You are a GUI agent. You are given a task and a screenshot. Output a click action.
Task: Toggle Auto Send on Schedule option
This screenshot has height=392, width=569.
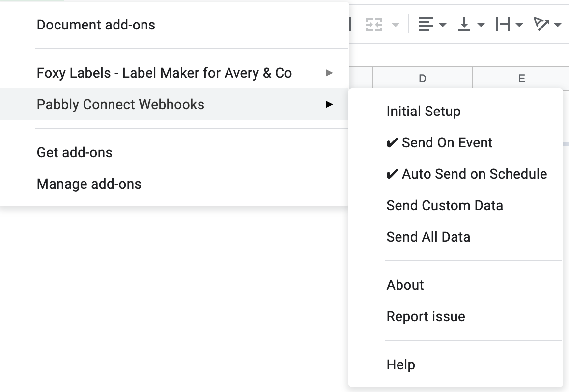455,174
